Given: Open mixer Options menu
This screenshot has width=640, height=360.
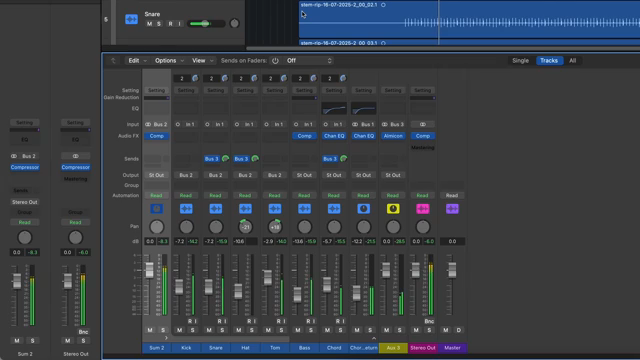Looking at the screenshot, I should [169, 60].
